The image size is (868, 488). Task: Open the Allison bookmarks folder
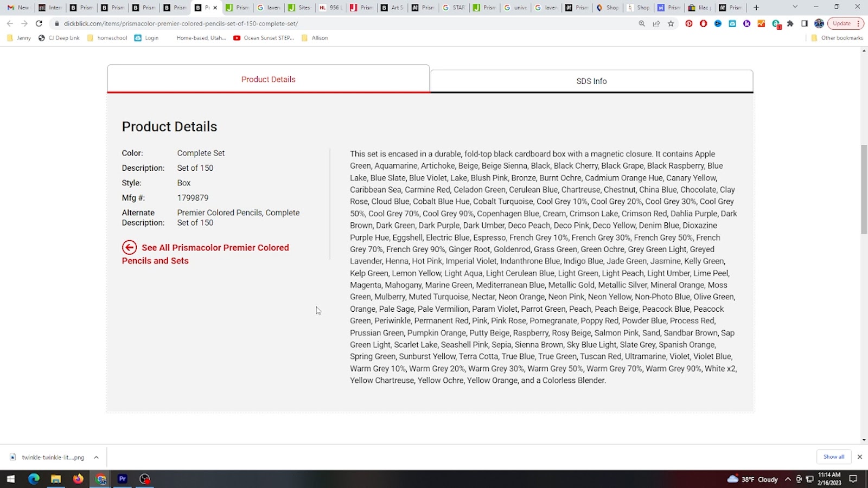click(315, 38)
